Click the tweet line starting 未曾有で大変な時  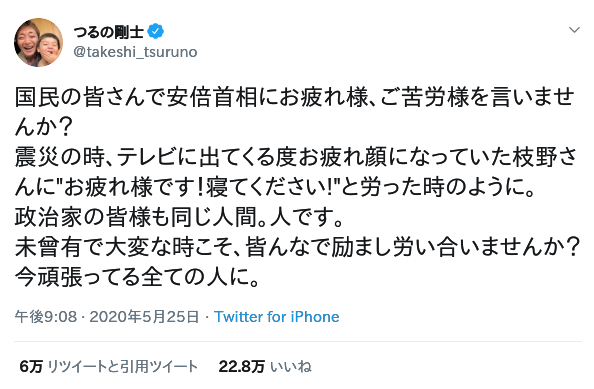[297, 247]
